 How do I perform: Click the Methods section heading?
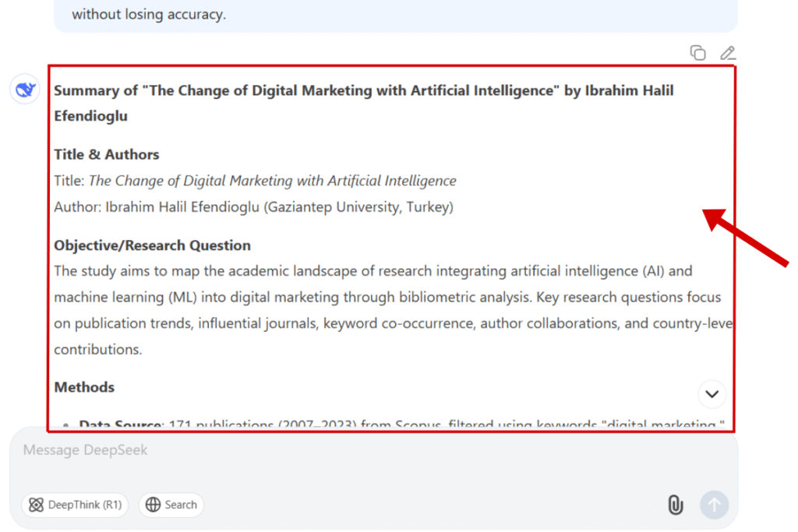point(84,387)
